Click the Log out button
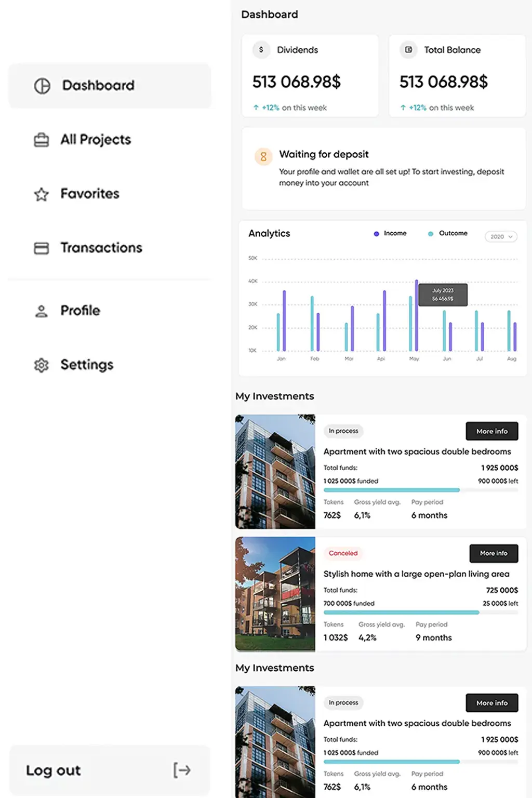 (x=110, y=770)
